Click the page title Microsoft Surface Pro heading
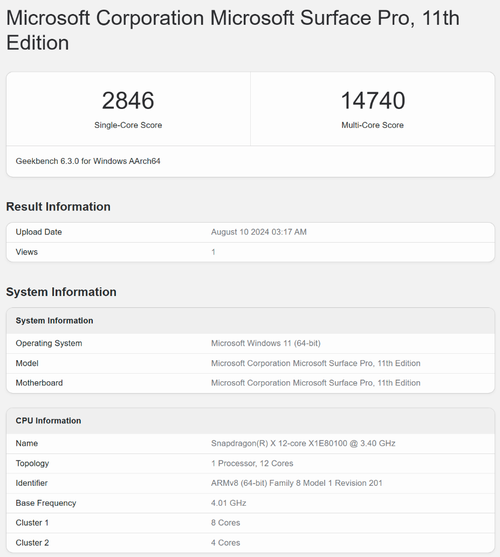This screenshot has height=557, width=500. [x=233, y=30]
